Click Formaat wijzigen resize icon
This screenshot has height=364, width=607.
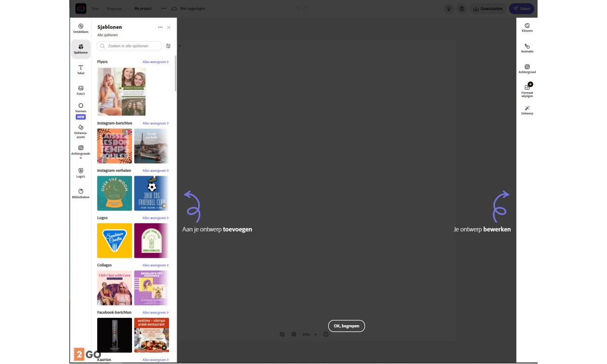(527, 89)
